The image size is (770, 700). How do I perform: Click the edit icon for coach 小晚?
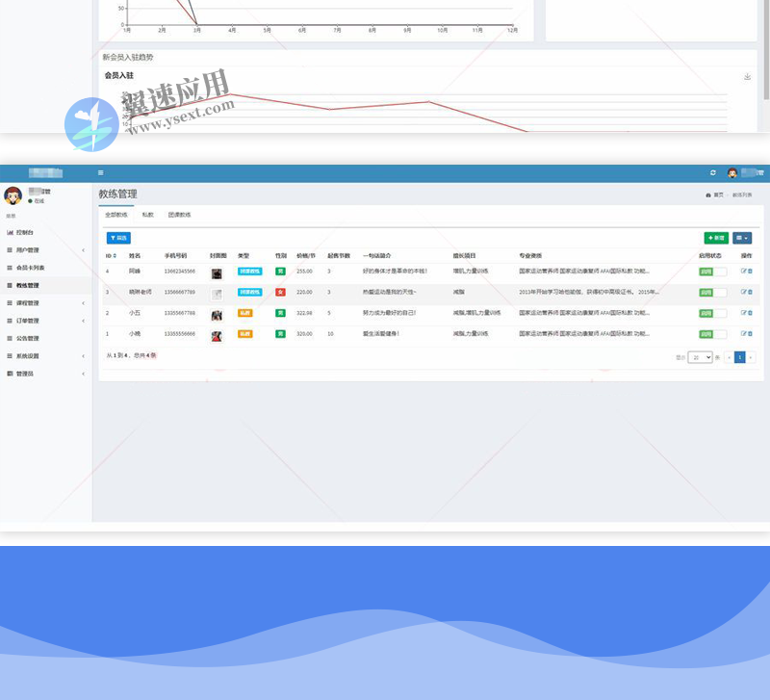(x=743, y=334)
